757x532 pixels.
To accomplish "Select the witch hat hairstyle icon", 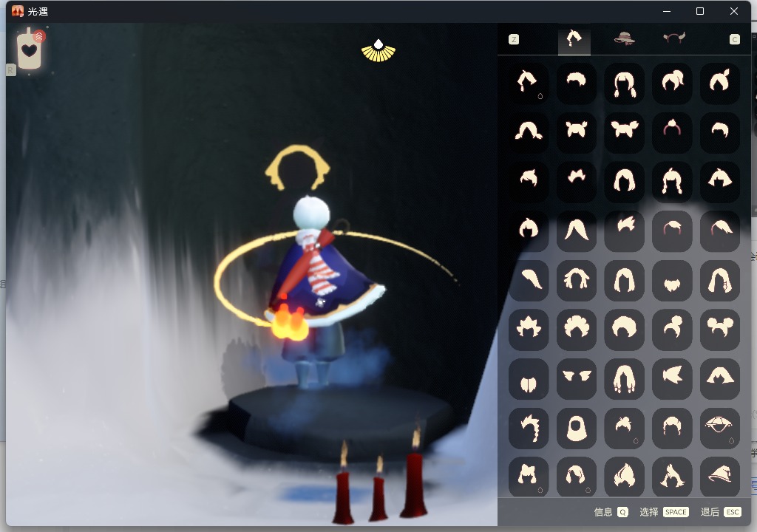I will pos(719,477).
